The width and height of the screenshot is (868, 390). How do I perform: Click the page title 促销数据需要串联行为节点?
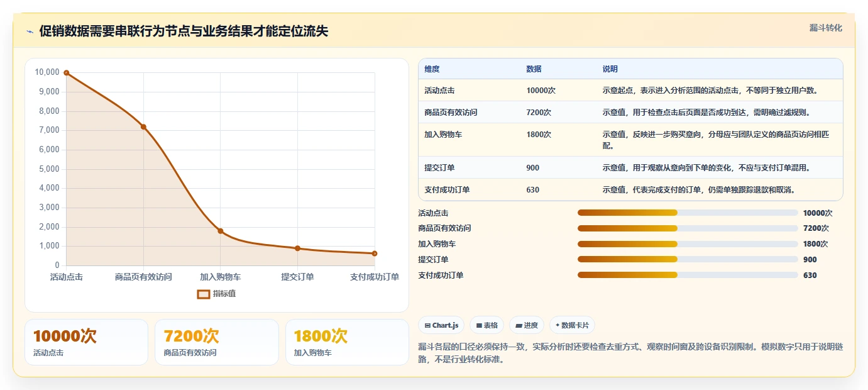(x=184, y=31)
